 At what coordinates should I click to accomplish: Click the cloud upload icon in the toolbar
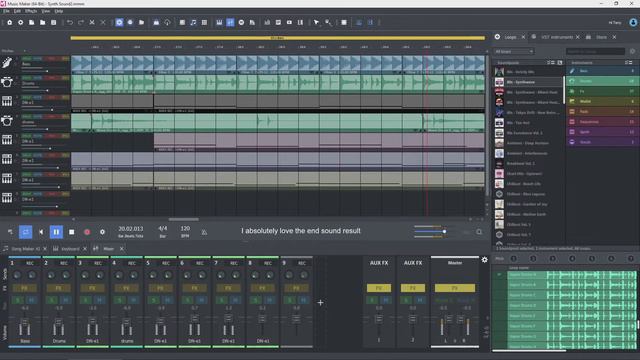point(167,22)
